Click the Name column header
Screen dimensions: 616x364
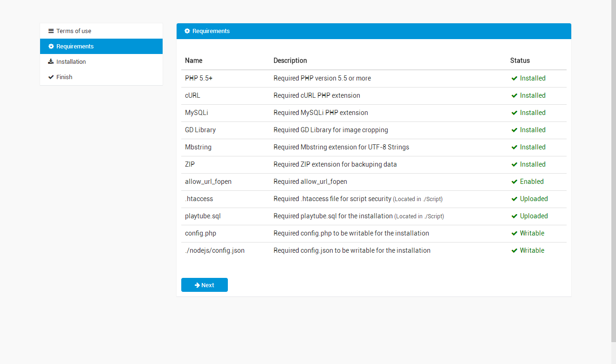click(193, 61)
